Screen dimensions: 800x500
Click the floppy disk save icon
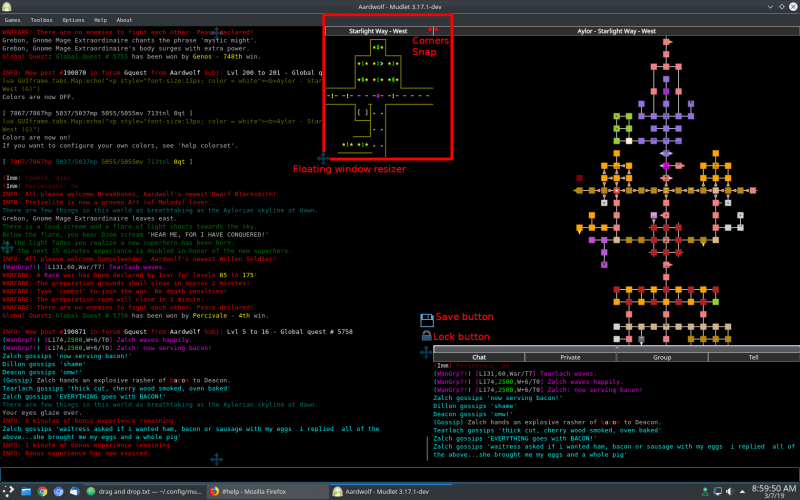[x=427, y=320]
